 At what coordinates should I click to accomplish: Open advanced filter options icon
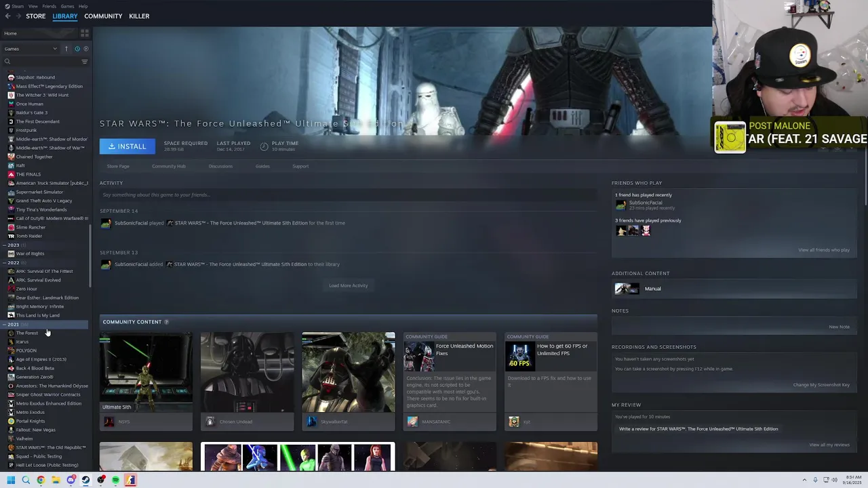85,62
